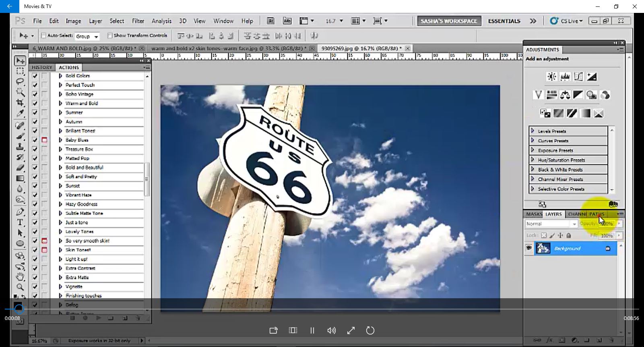Add a Color Balance adjustment

[565, 95]
